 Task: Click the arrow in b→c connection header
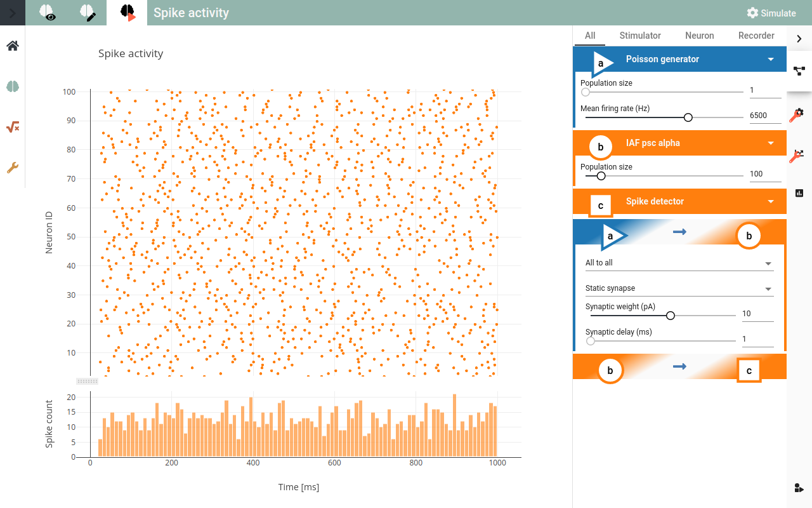[679, 366]
